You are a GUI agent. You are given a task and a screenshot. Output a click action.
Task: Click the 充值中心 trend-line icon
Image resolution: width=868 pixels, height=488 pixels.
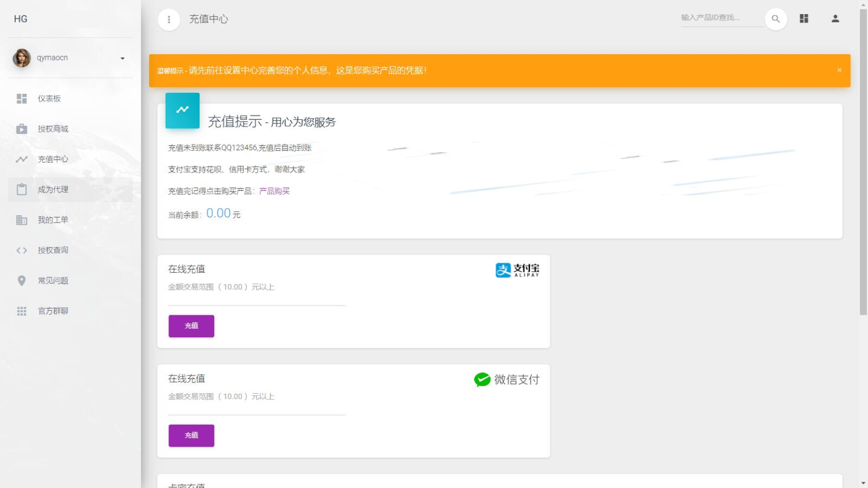click(21, 159)
